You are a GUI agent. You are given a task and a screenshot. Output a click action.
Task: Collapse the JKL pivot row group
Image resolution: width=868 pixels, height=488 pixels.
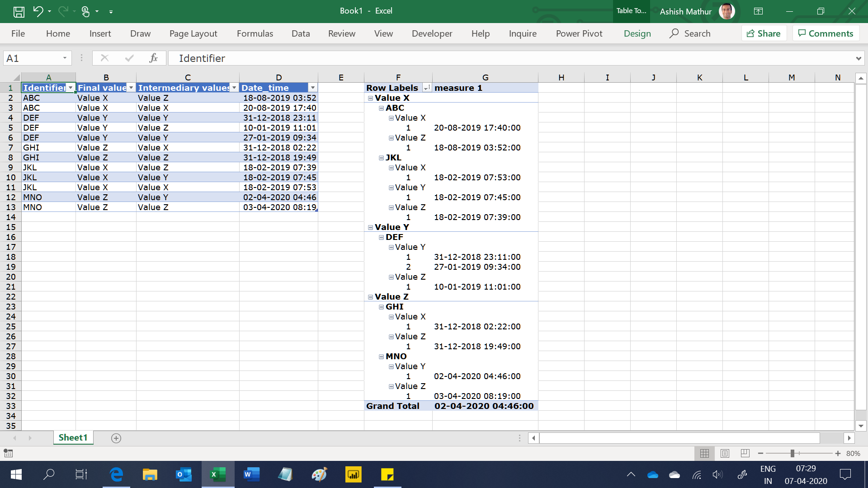click(382, 158)
